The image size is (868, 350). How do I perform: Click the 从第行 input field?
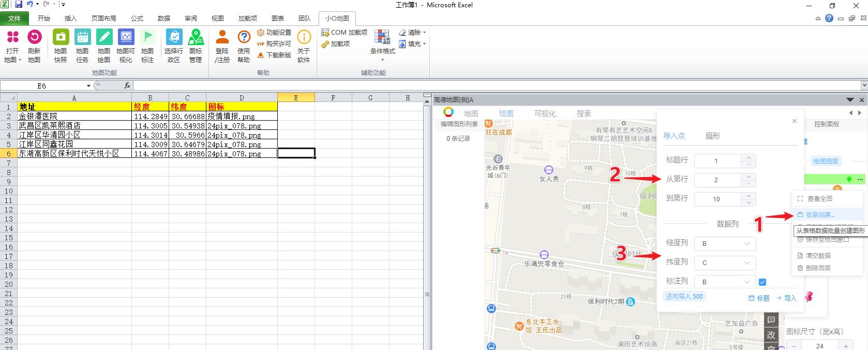(717, 180)
